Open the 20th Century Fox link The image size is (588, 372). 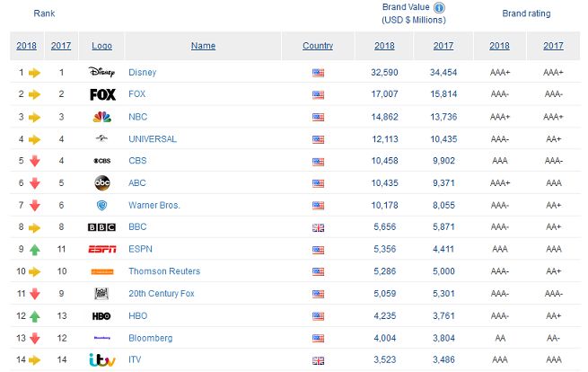162,294
